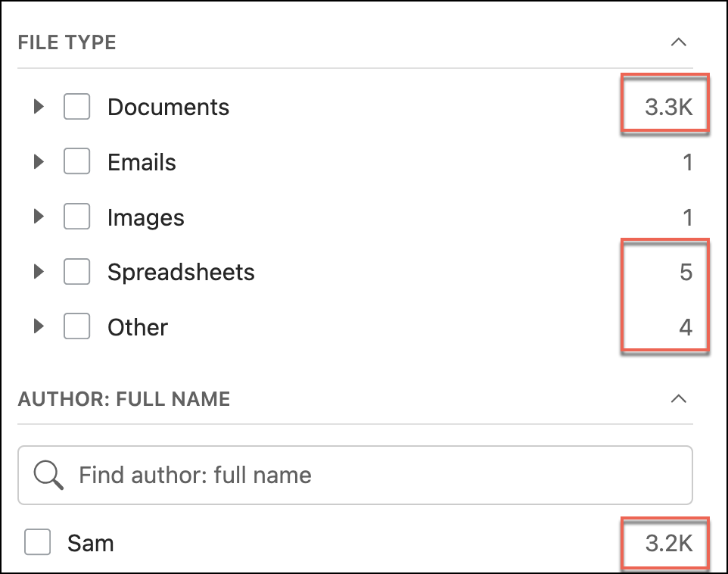Expand the Emails disclosure triangle
728x574 pixels.
coord(39,162)
